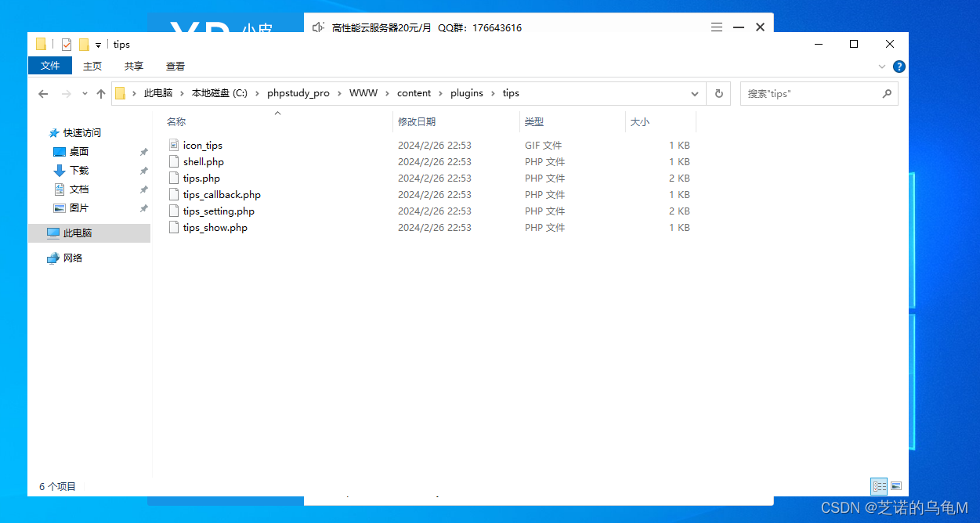Viewport: 980px width, 523px height.
Task: Open Explorer help question mark icon
Action: (899, 67)
